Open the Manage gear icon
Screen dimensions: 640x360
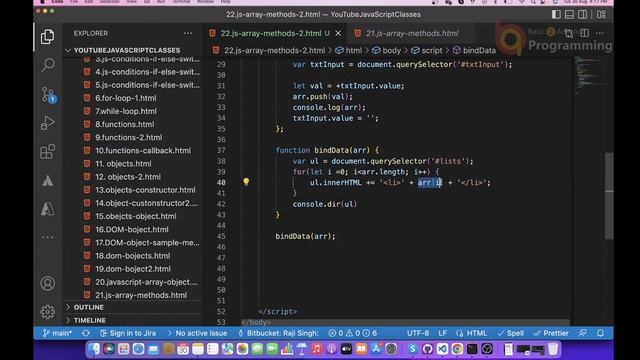click(47, 312)
